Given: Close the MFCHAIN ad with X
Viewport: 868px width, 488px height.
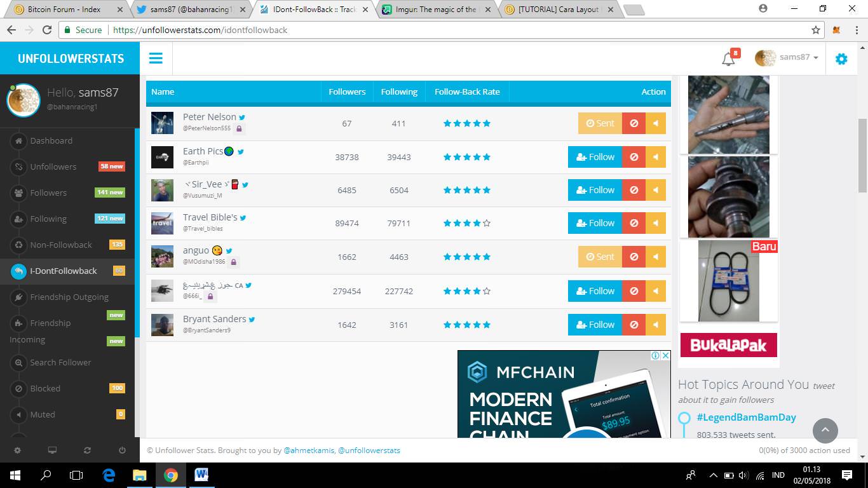Looking at the screenshot, I should [665, 356].
